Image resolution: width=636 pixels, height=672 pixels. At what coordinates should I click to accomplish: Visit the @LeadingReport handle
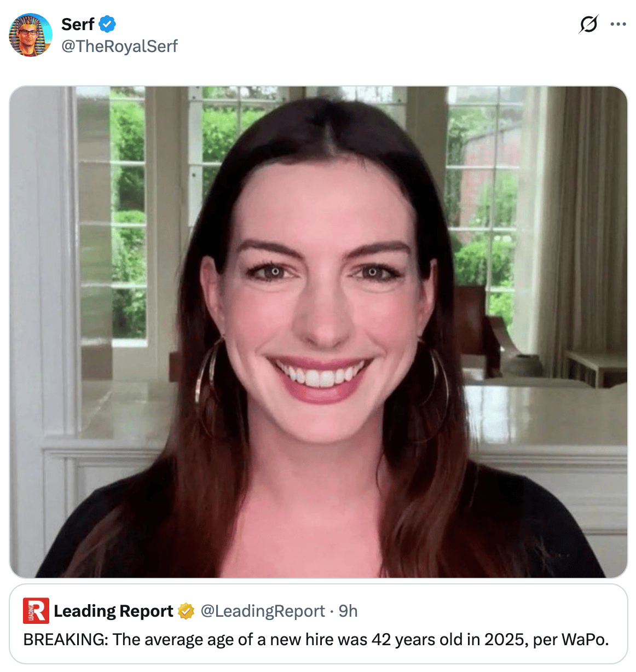pos(263,611)
